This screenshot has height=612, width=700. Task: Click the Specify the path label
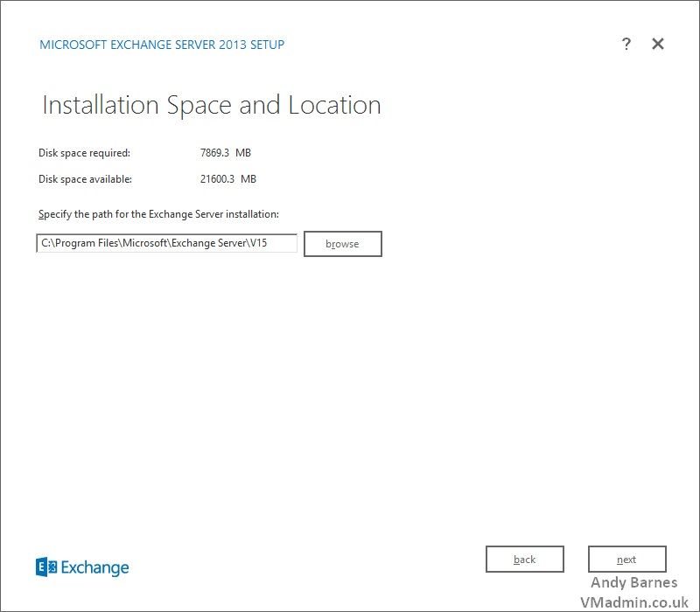click(x=158, y=214)
